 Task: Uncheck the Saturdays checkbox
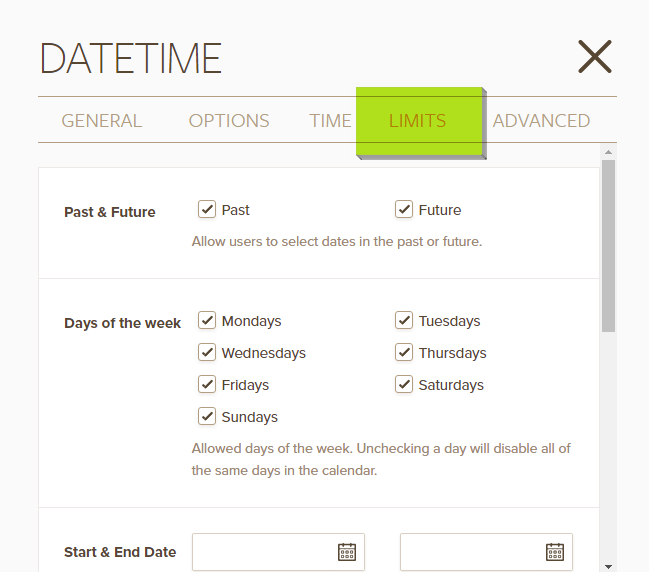point(404,385)
